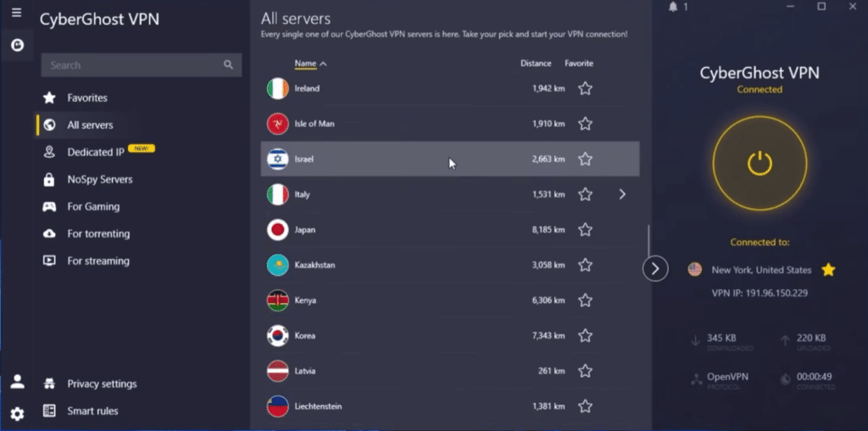Click the Latvia flag icon
The image size is (868, 431).
coord(277,371)
